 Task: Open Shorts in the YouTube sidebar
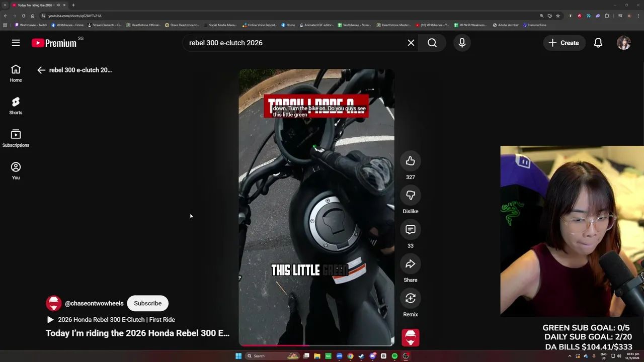16,106
